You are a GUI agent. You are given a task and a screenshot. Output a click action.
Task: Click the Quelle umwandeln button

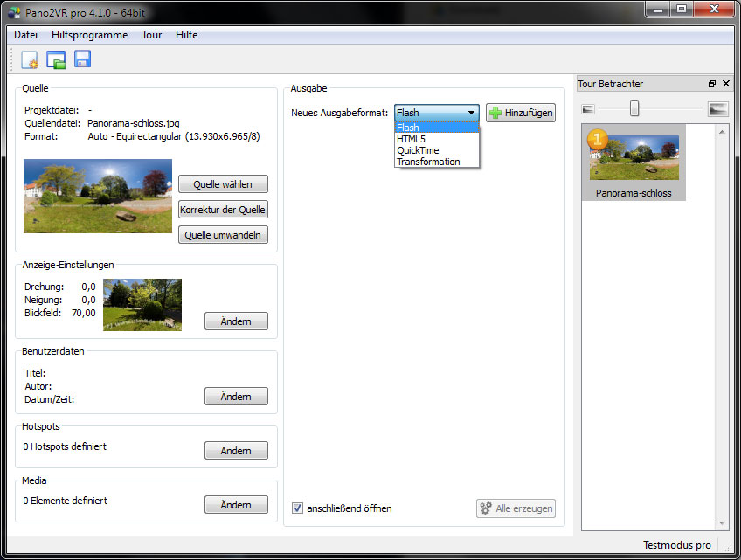pyautogui.click(x=223, y=235)
